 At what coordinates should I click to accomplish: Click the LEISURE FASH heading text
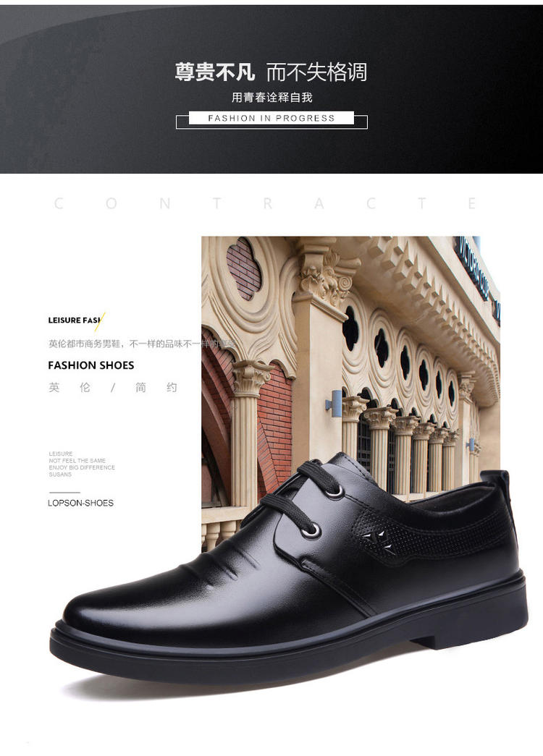point(75,320)
